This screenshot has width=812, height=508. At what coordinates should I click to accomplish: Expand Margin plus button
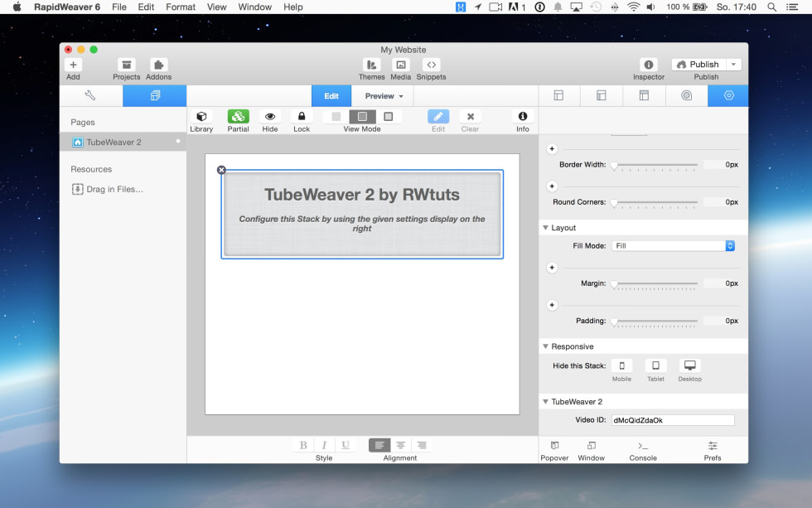coord(552,268)
